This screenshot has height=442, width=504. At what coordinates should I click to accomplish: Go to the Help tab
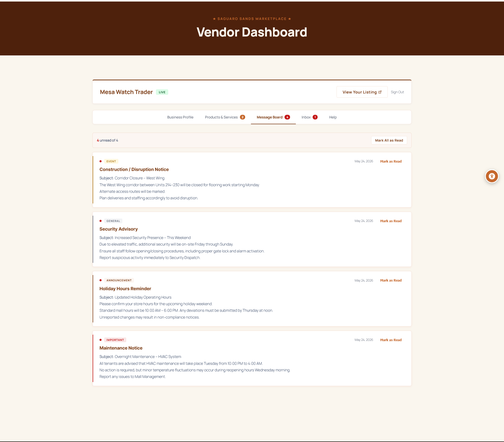[x=333, y=117]
